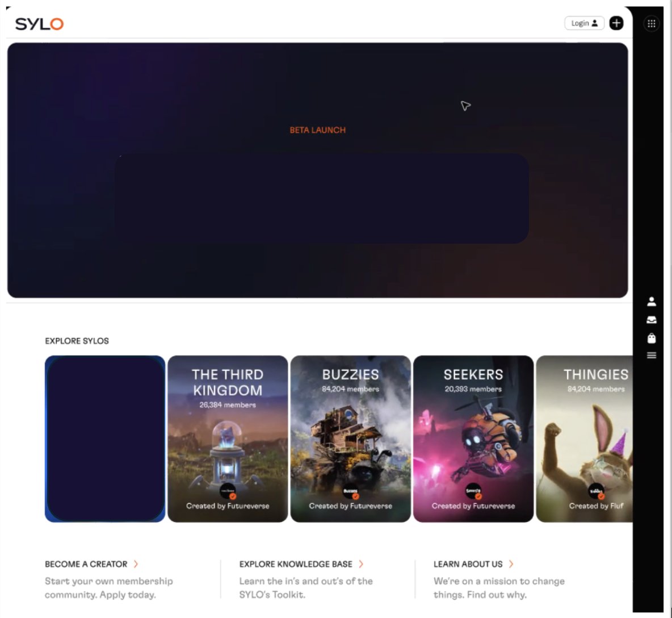The height and width of the screenshot is (618, 672).
Task: Click 'Start your own membership community' text
Action: tap(109, 588)
